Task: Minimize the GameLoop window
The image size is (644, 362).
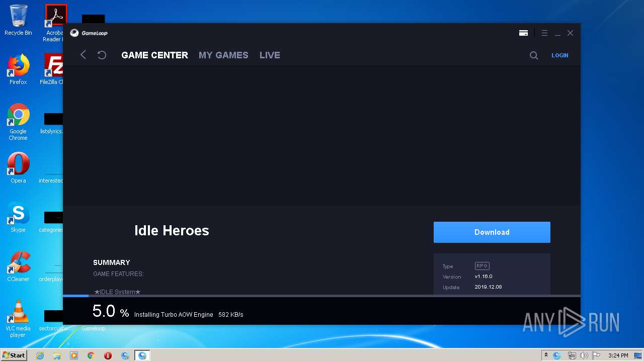Action: pos(557,33)
